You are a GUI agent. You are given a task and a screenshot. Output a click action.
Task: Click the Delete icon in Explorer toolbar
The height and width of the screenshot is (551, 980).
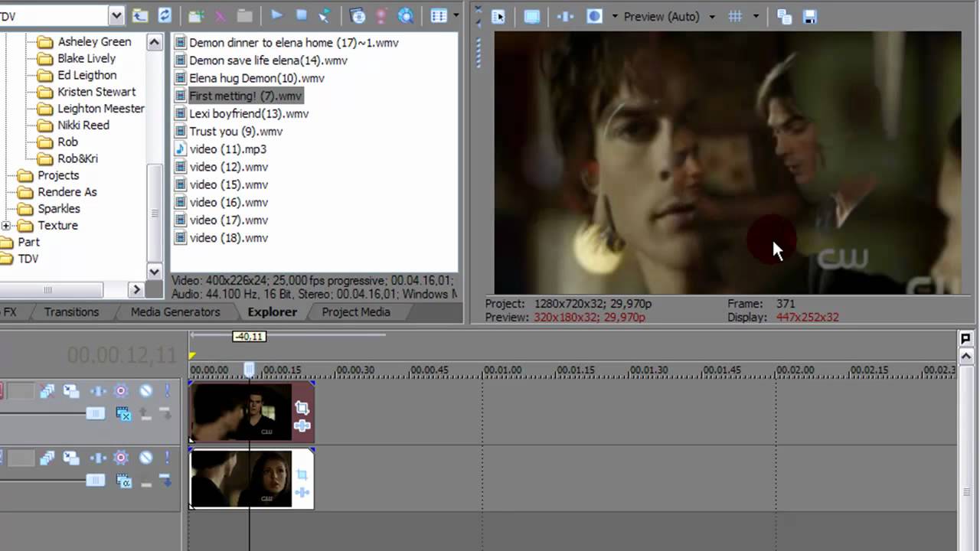coord(220,15)
